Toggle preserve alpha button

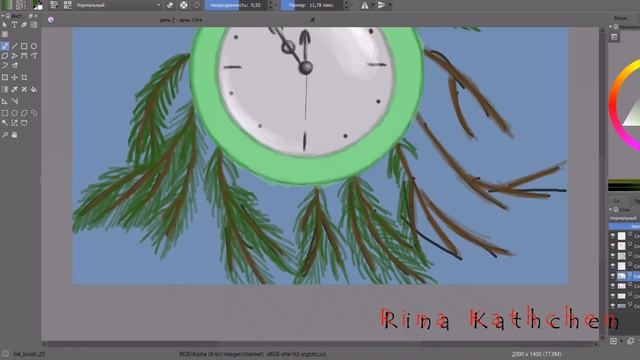[184, 5]
